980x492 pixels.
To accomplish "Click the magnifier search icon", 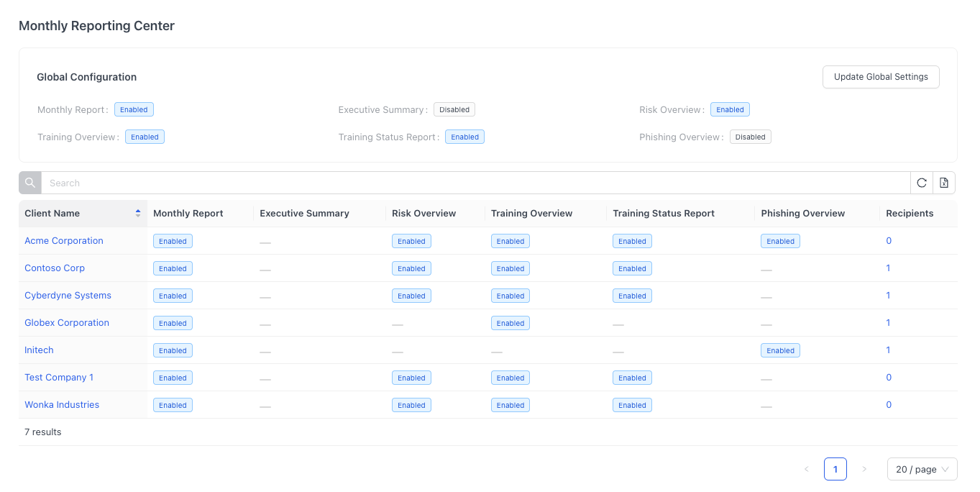I will tap(30, 183).
